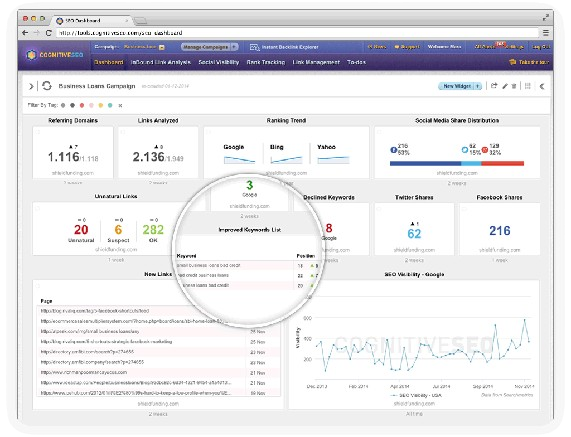Click Take the tour link
Screen dimensions: 571x437
[533, 62]
